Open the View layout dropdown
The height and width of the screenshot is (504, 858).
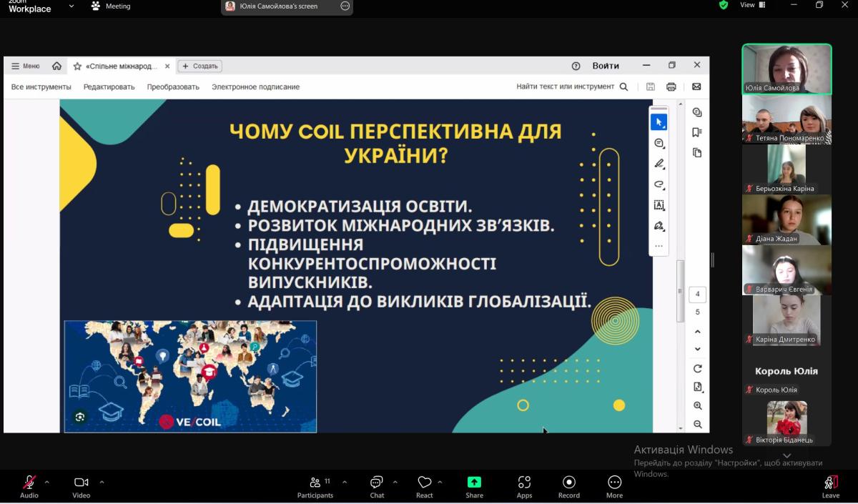[752, 5]
